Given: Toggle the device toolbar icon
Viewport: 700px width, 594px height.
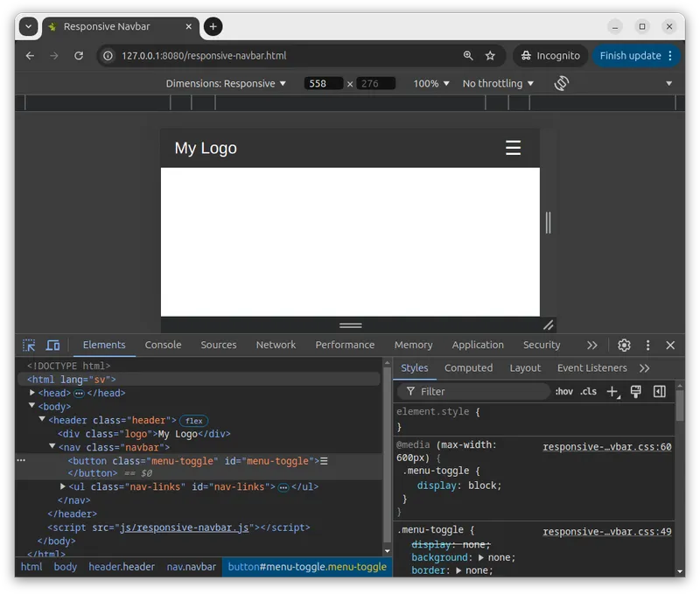Looking at the screenshot, I should click(53, 346).
